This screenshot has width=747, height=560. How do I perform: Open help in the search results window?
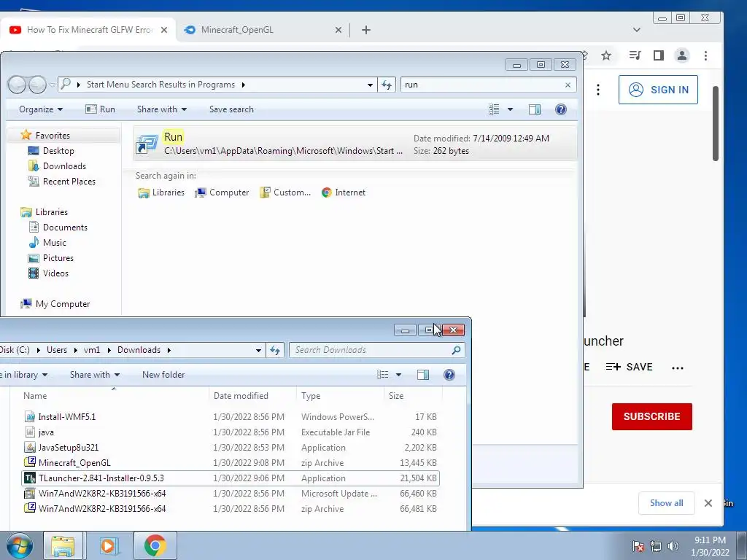pyautogui.click(x=561, y=109)
